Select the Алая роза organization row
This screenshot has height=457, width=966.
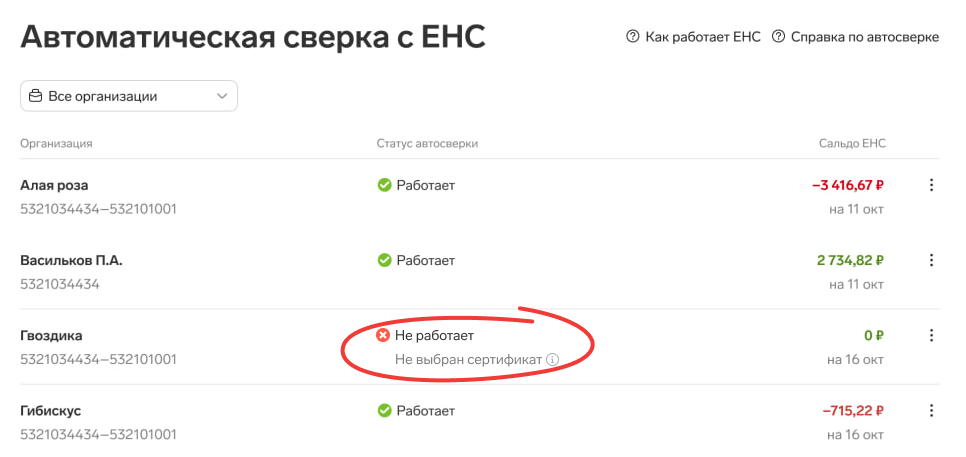(479, 196)
